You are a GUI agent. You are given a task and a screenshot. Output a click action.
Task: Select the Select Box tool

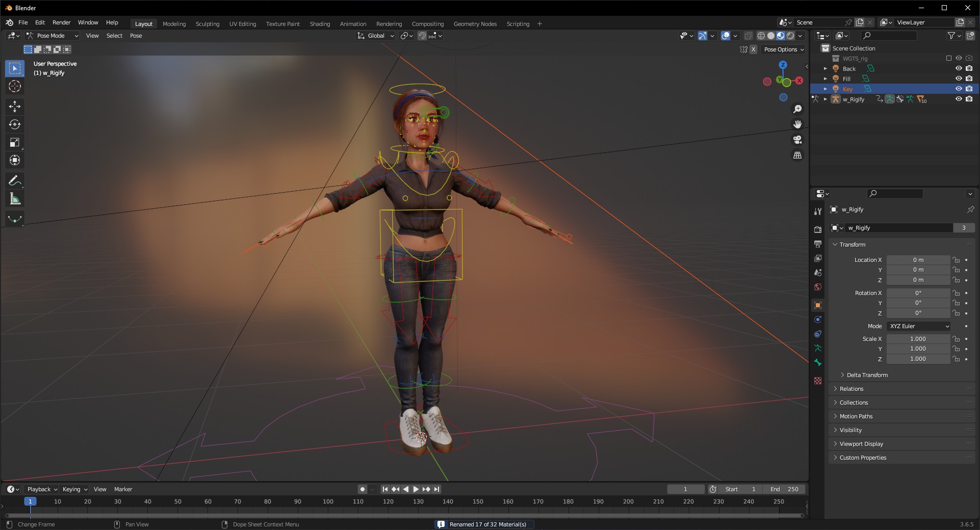click(15, 68)
